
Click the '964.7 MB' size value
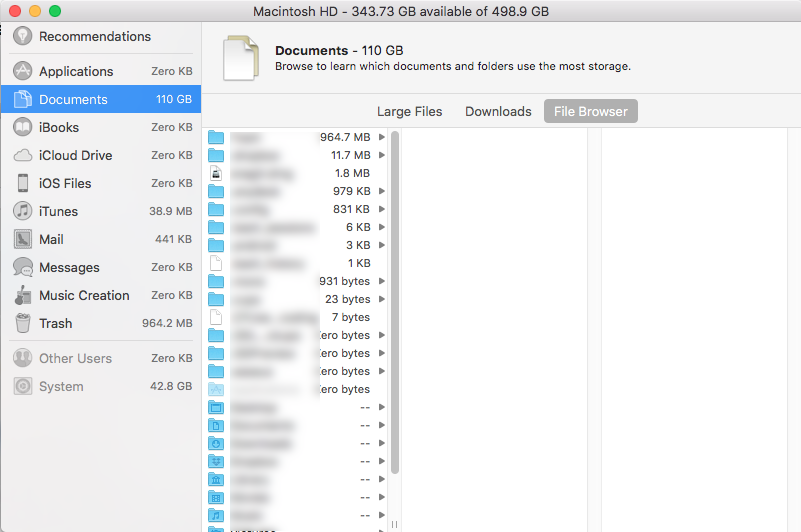point(345,137)
